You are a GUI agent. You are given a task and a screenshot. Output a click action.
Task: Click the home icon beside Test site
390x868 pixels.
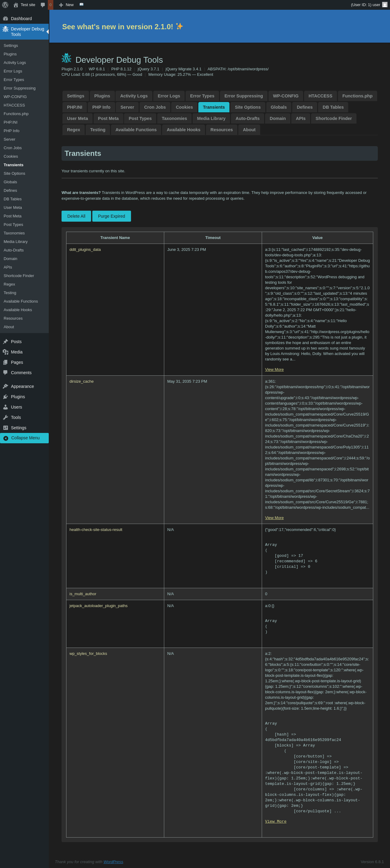coord(16,5)
